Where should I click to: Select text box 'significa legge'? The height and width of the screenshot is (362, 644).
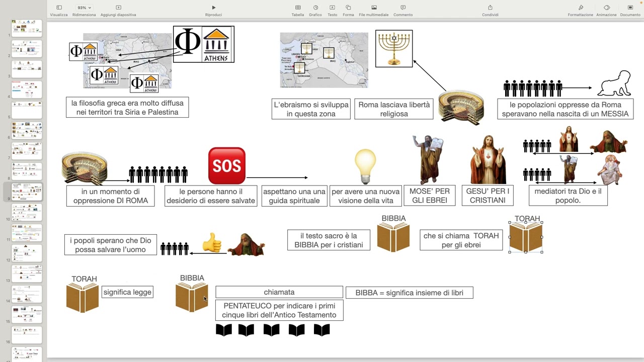pyautogui.click(x=127, y=292)
